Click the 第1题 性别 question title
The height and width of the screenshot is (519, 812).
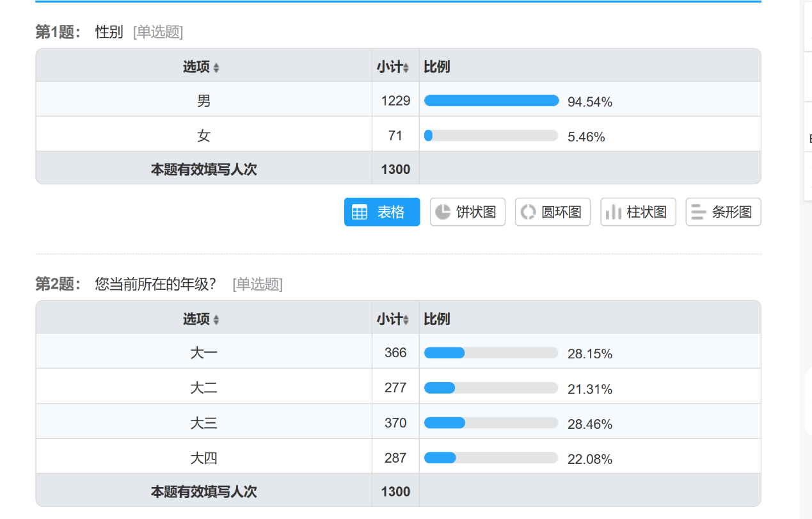click(x=109, y=32)
